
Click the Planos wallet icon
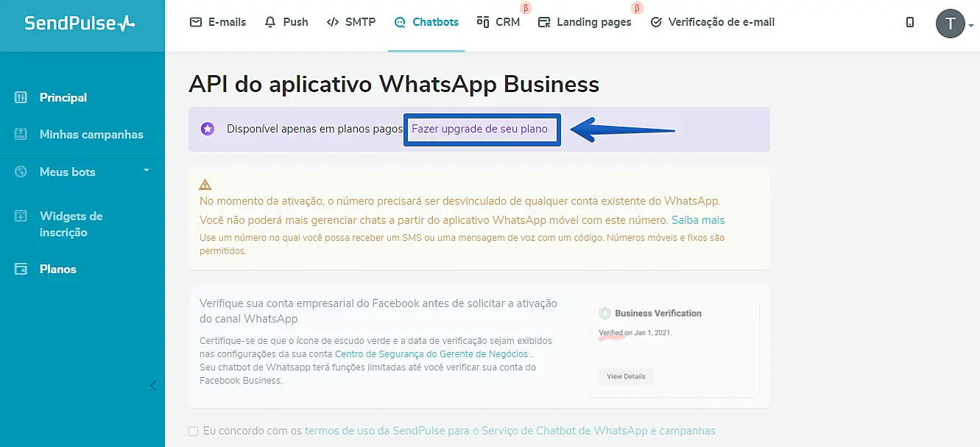tap(21, 269)
